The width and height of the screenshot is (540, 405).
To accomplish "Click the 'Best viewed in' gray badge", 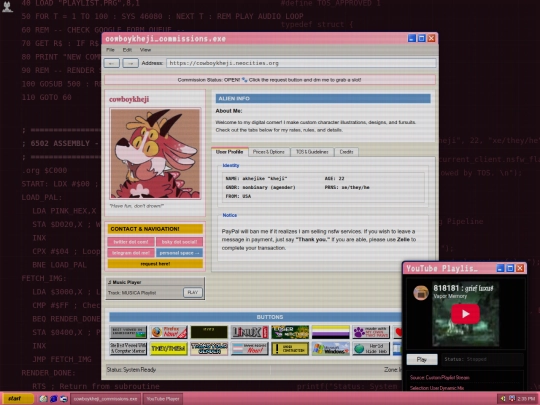I will point(128,332).
